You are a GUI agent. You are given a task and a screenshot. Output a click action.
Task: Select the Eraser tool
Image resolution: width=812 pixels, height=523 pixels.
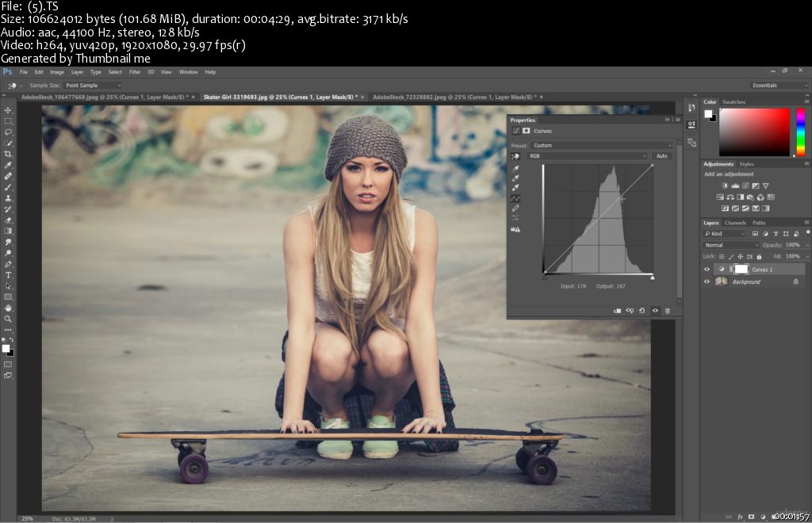8,220
